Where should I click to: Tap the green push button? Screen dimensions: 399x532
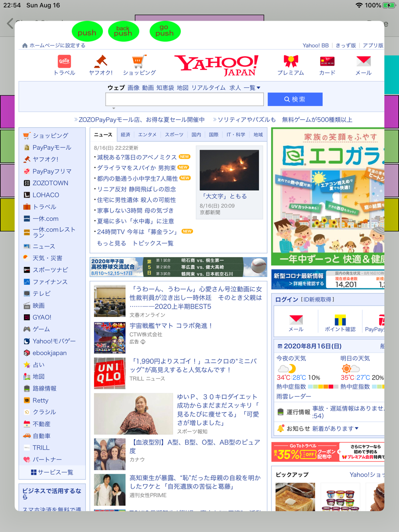click(87, 32)
